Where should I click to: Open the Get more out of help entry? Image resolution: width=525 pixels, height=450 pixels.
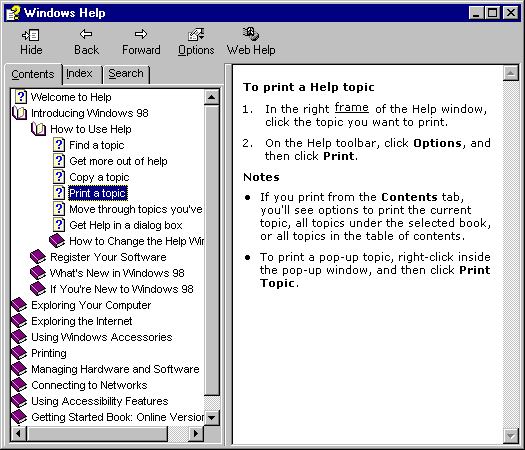pyautogui.click(x=118, y=161)
